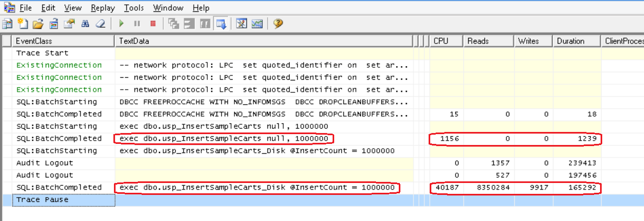Viewport: 644px width, 221px height.
Task: Pause the selected trace
Action: point(137,24)
